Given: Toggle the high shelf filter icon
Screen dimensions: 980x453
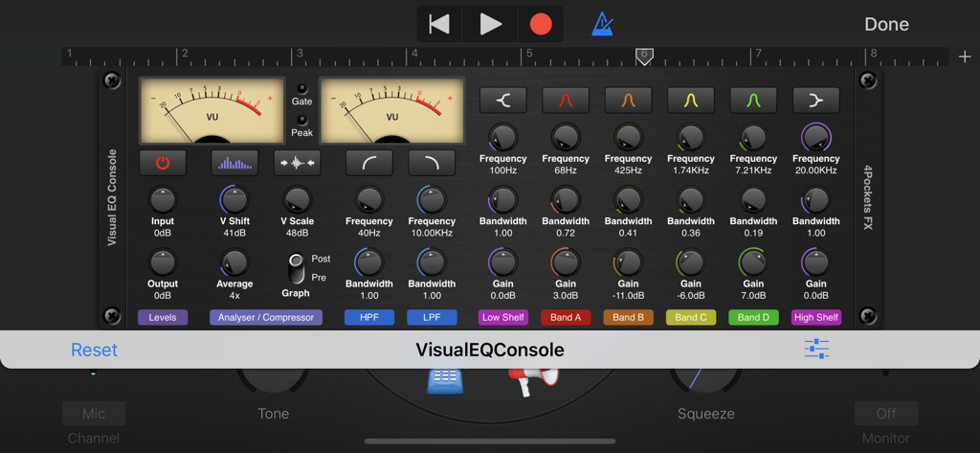Looking at the screenshot, I should pos(816,101).
